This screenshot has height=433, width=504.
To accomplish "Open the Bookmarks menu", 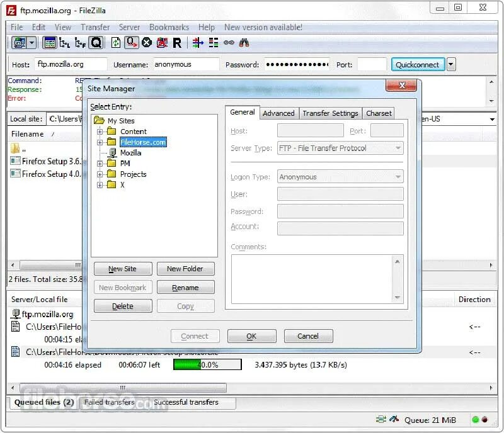I will coord(169,27).
